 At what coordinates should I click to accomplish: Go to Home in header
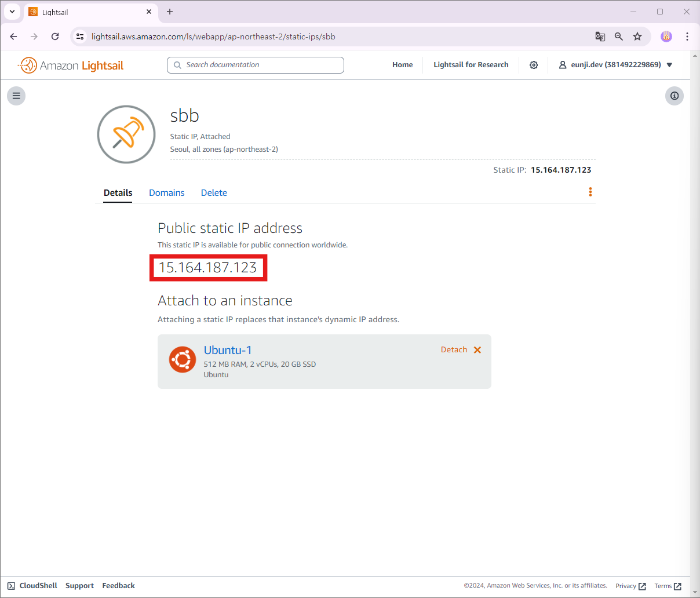pos(403,65)
